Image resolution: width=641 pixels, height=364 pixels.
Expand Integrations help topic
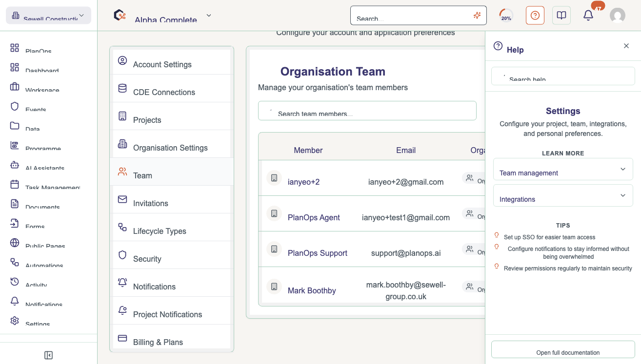point(563,195)
